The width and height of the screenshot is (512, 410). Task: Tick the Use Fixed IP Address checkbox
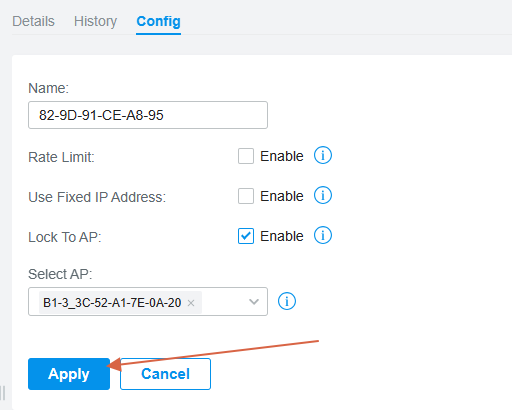(246, 196)
